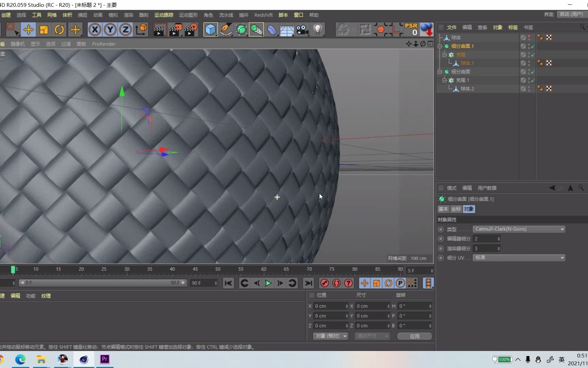Disable the 细分曲面.1 green checkmark
The height and width of the screenshot is (368, 588).
(x=533, y=46)
